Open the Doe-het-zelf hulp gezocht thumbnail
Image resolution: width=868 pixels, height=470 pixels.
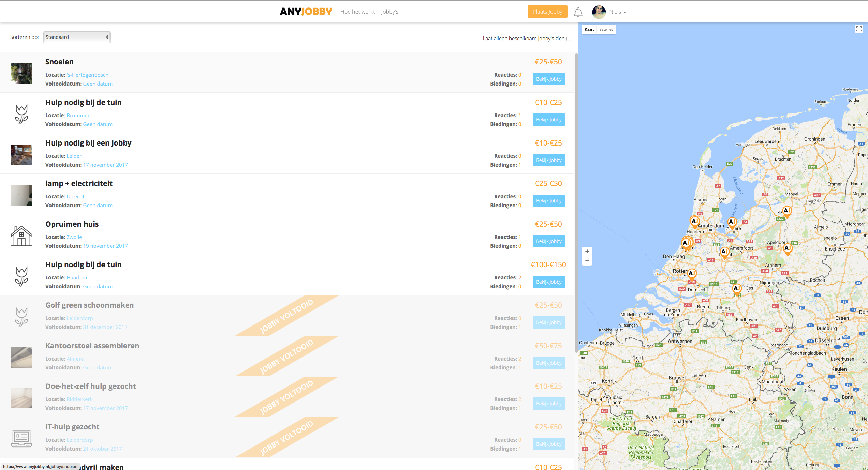pos(21,398)
